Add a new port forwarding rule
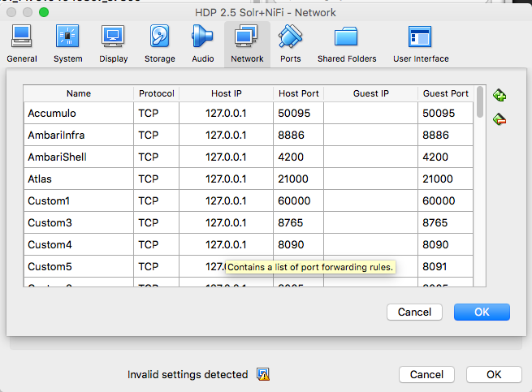 500,95
